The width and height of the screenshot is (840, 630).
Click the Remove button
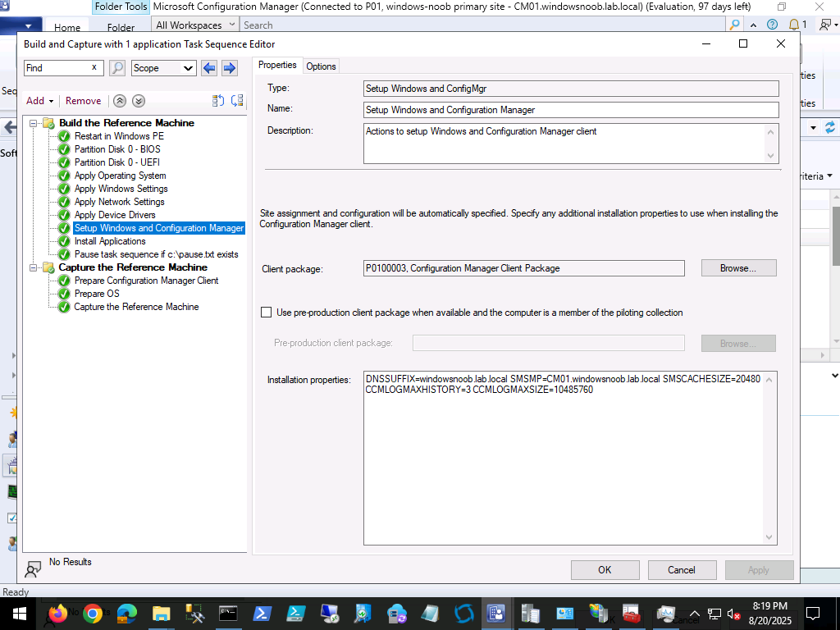(x=83, y=101)
